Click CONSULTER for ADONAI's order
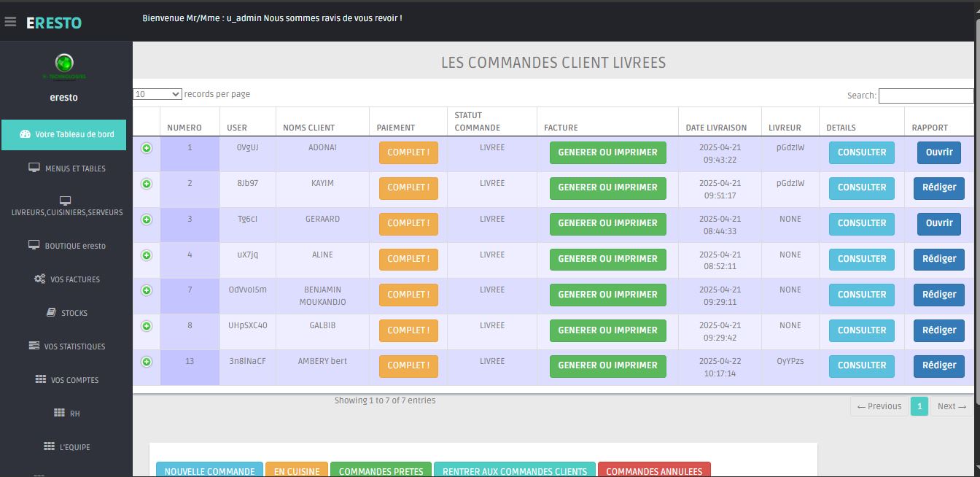The image size is (980, 477). pos(861,152)
